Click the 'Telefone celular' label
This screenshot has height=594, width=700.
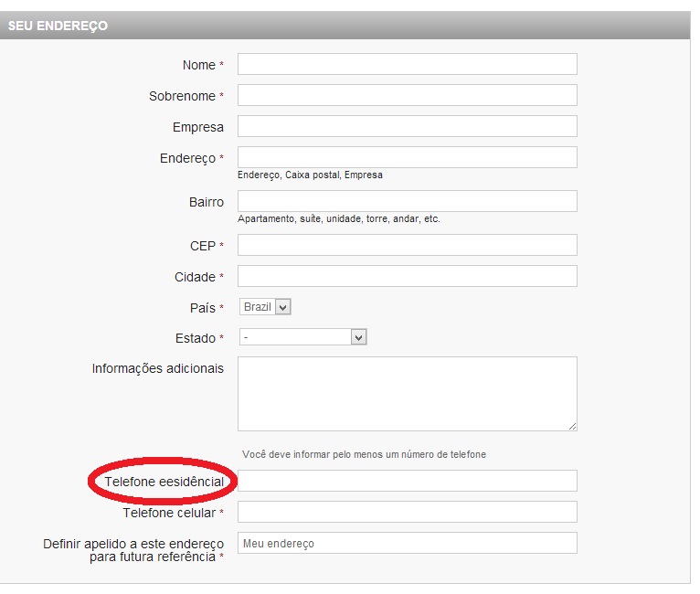pos(169,513)
